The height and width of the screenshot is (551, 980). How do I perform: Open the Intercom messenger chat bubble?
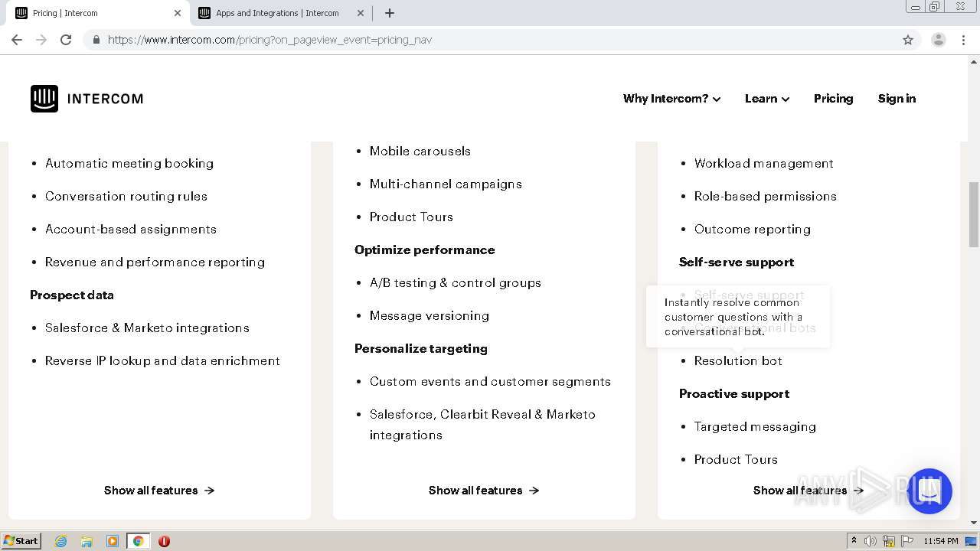(x=929, y=491)
